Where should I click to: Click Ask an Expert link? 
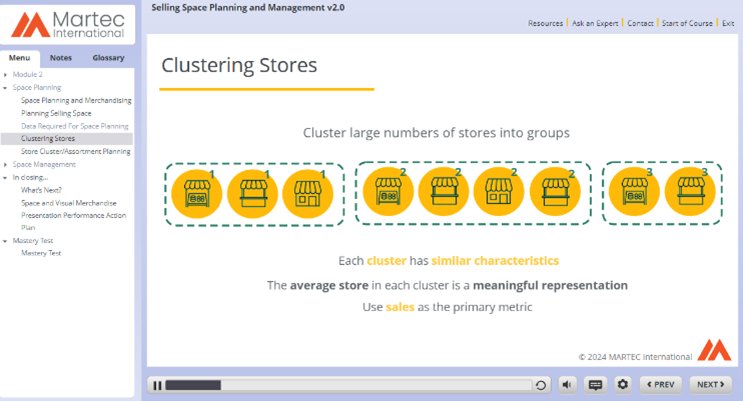tap(594, 23)
